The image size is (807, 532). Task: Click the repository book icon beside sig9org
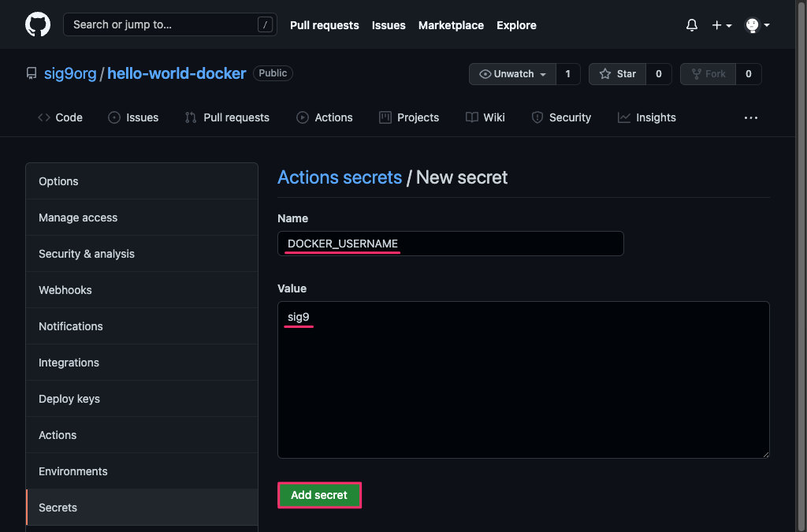(x=32, y=73)
